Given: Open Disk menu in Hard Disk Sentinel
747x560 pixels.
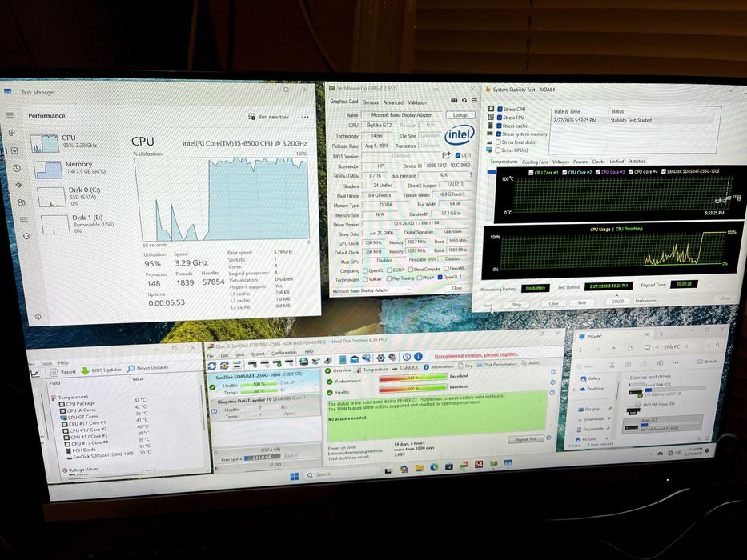Looking at the screenshot, I should point(224,355).
